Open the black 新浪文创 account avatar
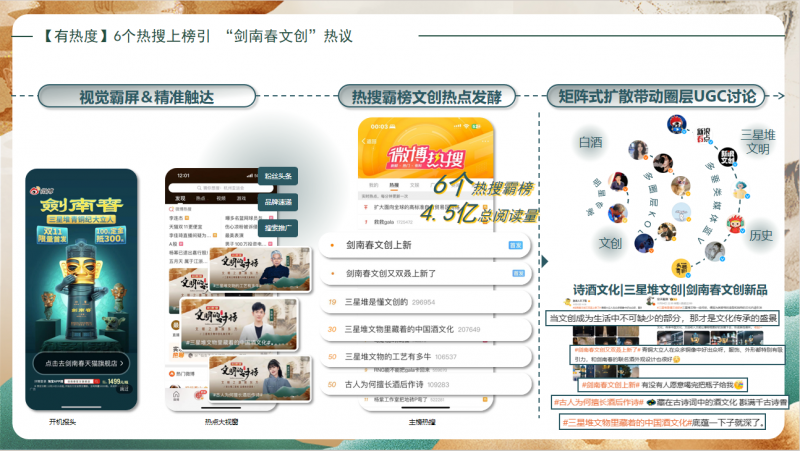800x451 pixels. [727, 157]
